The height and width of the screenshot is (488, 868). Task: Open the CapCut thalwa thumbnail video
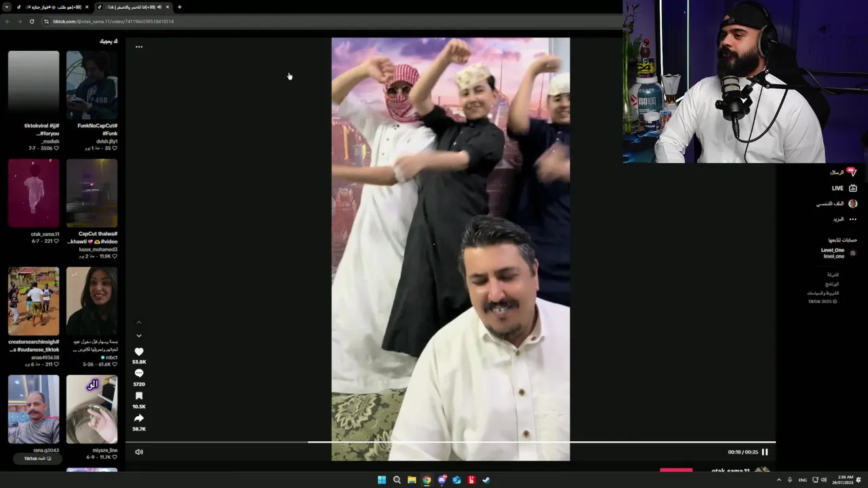point(92,193)
